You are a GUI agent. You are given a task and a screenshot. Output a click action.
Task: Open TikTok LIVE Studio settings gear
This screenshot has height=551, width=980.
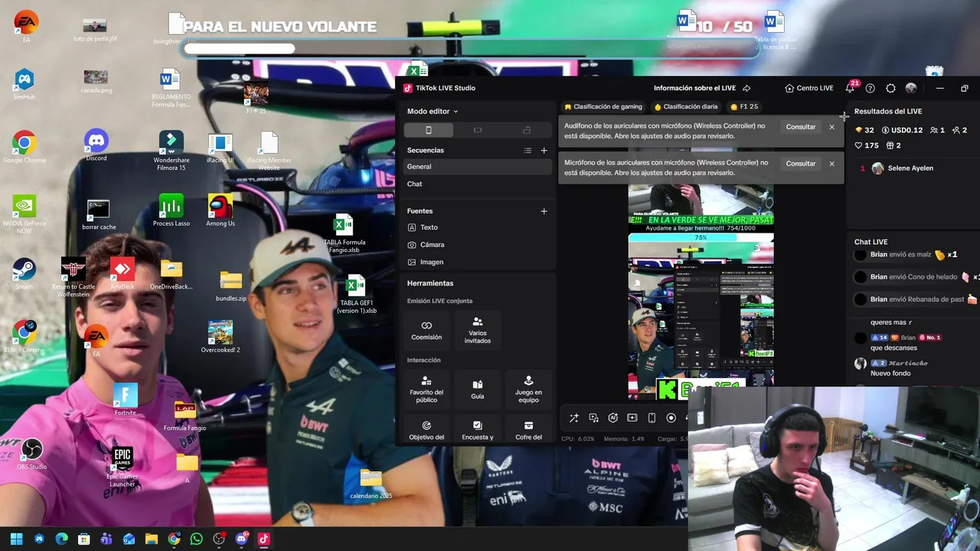tap(890, 88)
